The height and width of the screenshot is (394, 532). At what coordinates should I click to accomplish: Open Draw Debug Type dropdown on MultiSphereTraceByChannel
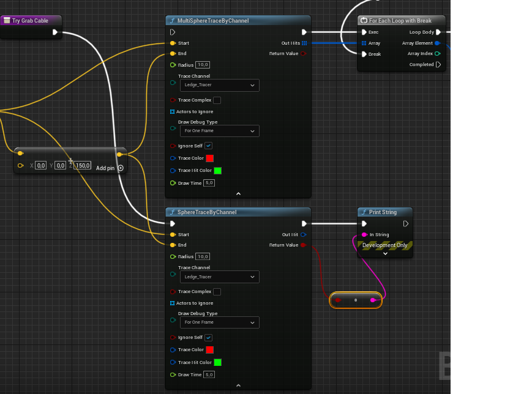(x=220, y=131)
